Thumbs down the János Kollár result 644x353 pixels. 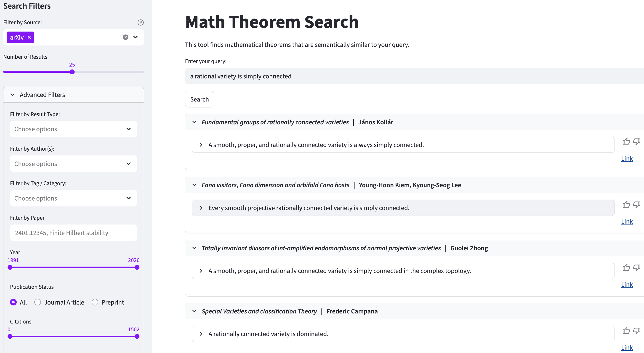[x=636, y=142]
